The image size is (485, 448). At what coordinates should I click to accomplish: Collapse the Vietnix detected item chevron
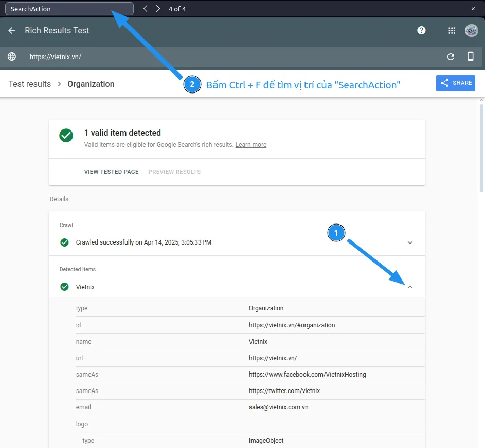(410, 287)
